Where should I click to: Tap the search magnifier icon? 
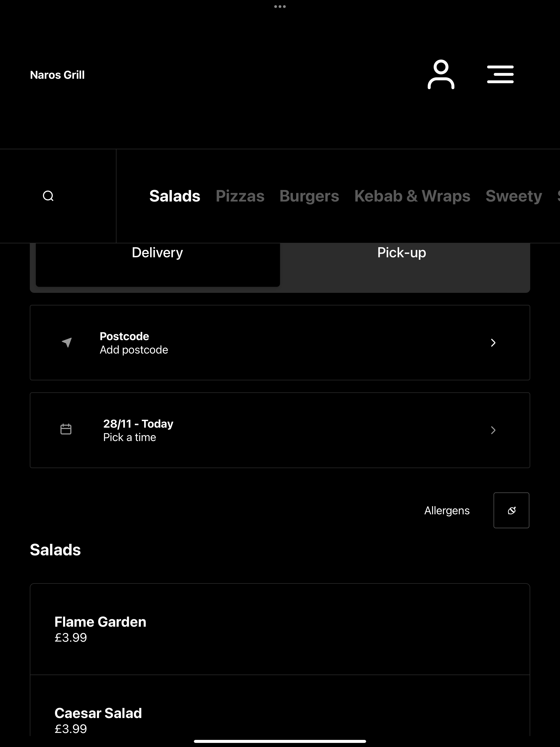[48, 196]
